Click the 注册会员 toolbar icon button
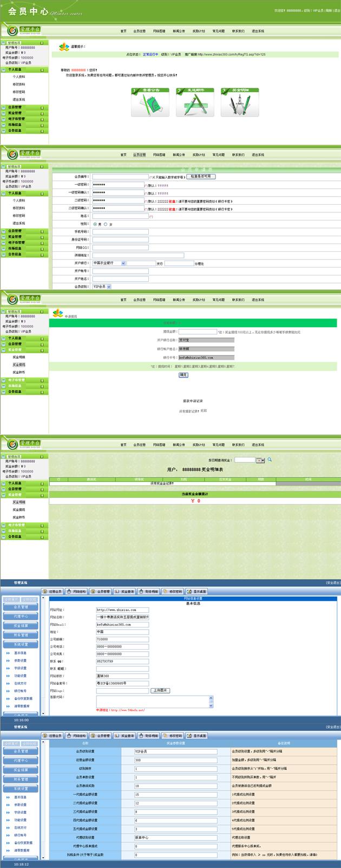This screenshot has width=341, height=868. (53, 592)
